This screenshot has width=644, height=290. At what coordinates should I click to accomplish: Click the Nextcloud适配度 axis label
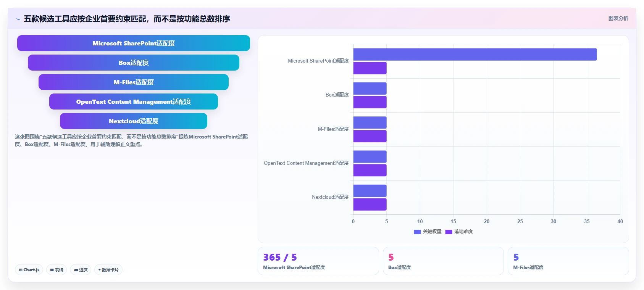(330, 197)
